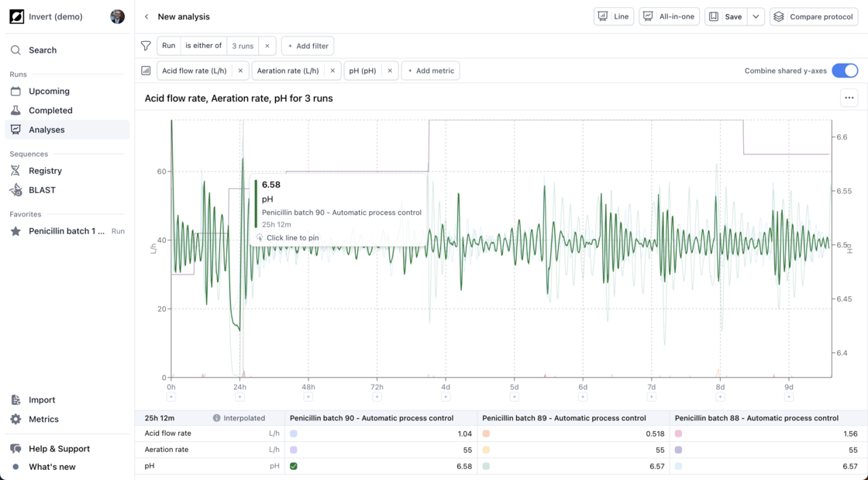Open the three-dot chart options menu

849,98
